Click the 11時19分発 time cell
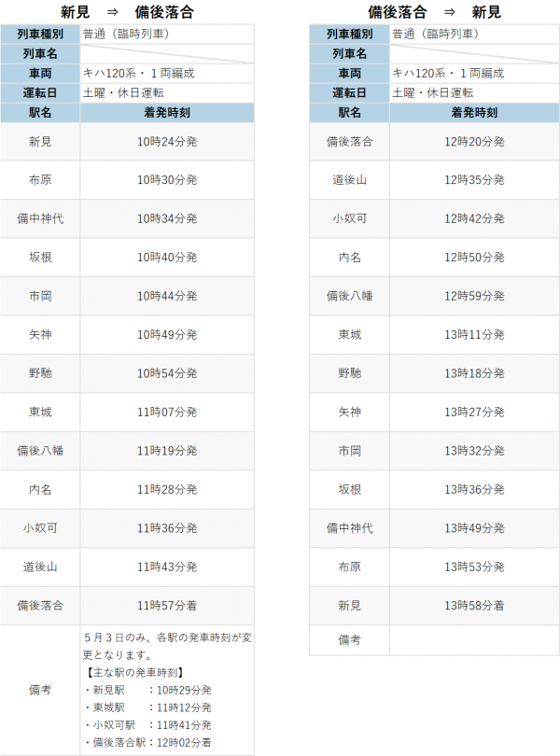Image resolution: width=560 pixels, height=756 pixels. click(167, 451)
